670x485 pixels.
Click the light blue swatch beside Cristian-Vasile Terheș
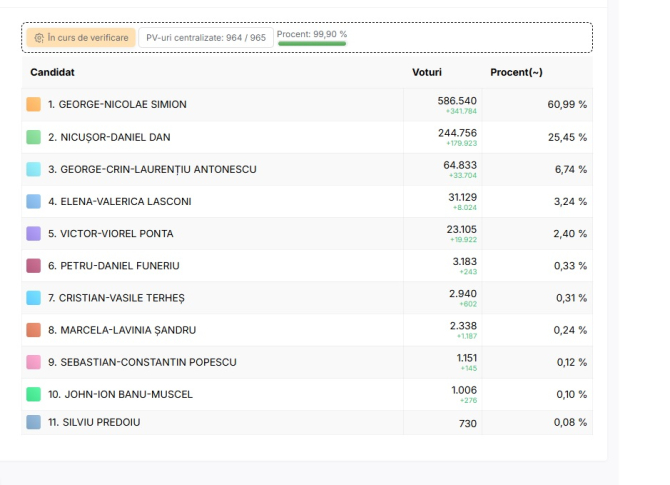tap(33, 298)
